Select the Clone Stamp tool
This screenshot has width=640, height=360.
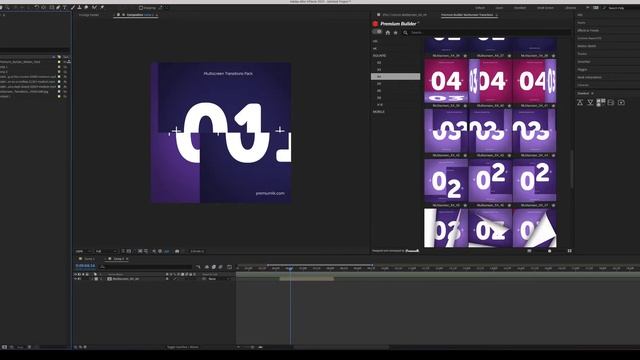click(79, 8)
